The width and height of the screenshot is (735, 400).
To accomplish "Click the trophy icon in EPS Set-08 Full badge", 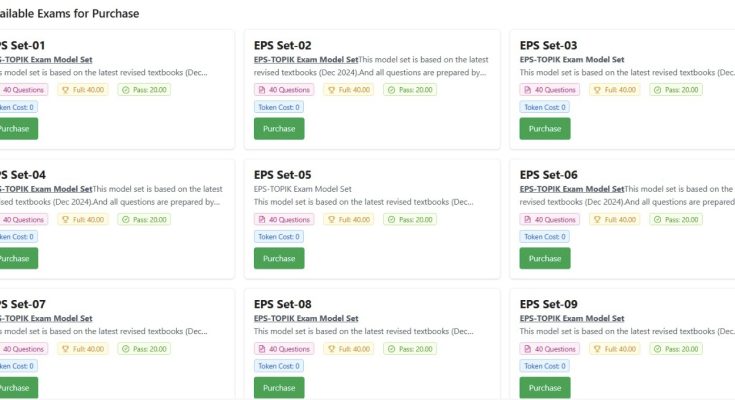I will 330,350.
